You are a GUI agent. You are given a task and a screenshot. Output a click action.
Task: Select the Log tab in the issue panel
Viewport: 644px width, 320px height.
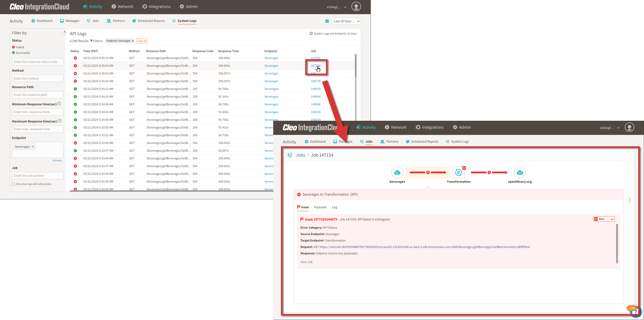[x=335, y=207]
